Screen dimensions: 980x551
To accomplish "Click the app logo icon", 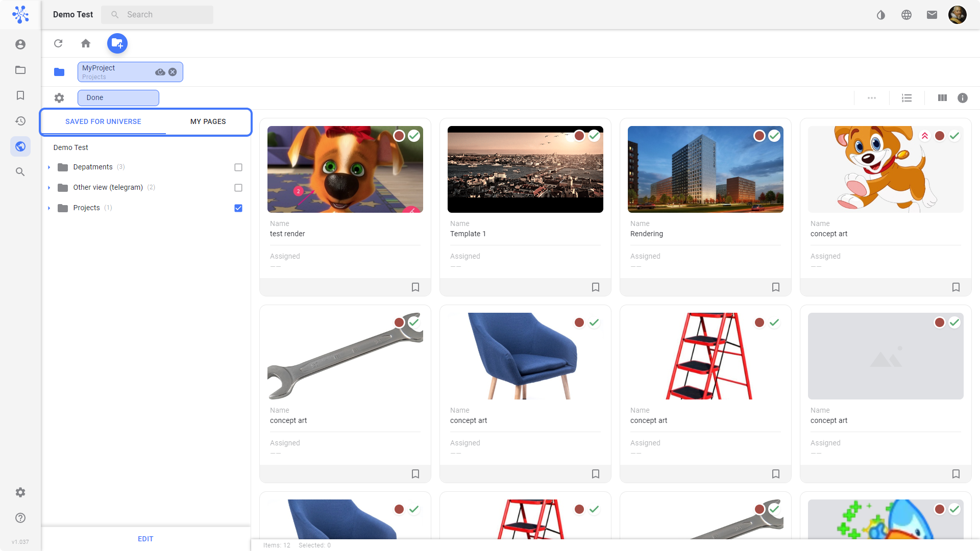I will [x=20, y=14].
